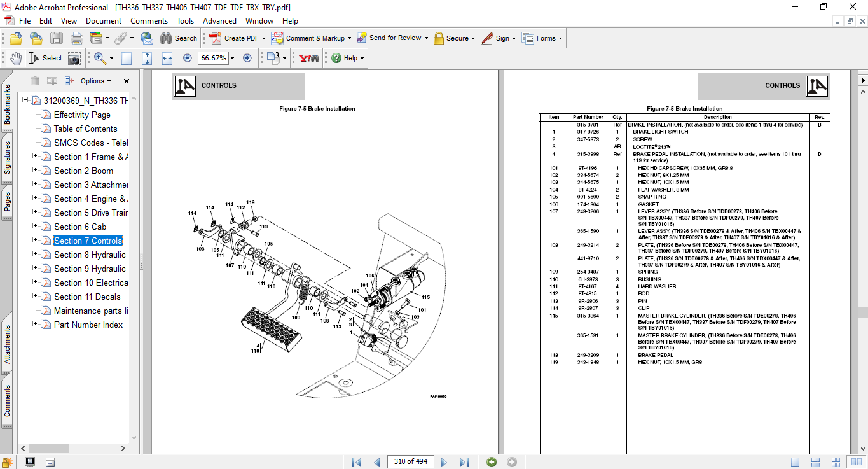Switch to single page layout
This screenshot has height=469, width=868.
(x=795, y=462)
